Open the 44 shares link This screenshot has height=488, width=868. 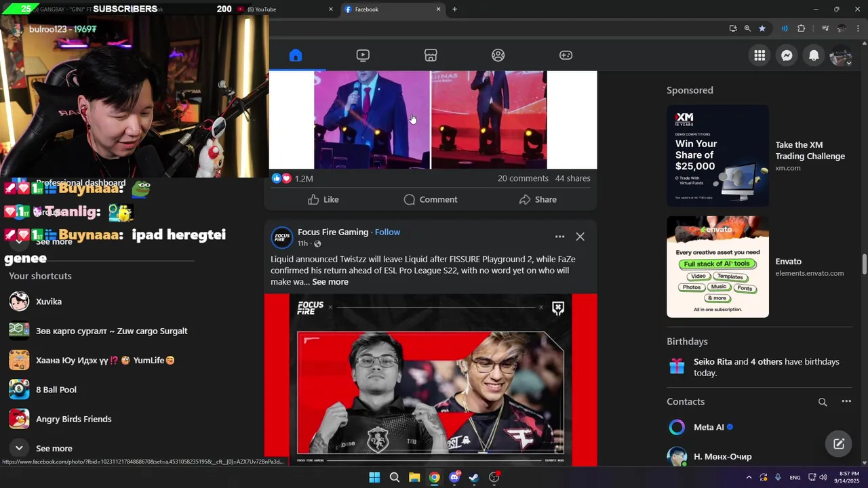[572, 178]
